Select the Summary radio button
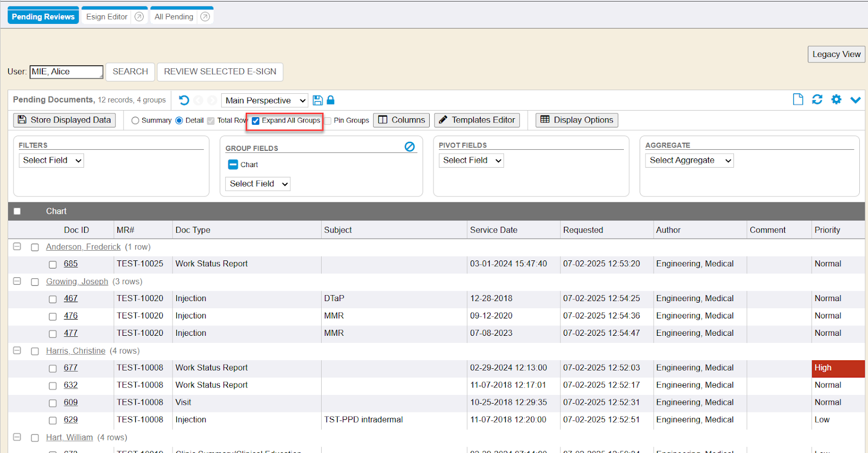Screen dimensions: 868x453 (x=135, y=120)
